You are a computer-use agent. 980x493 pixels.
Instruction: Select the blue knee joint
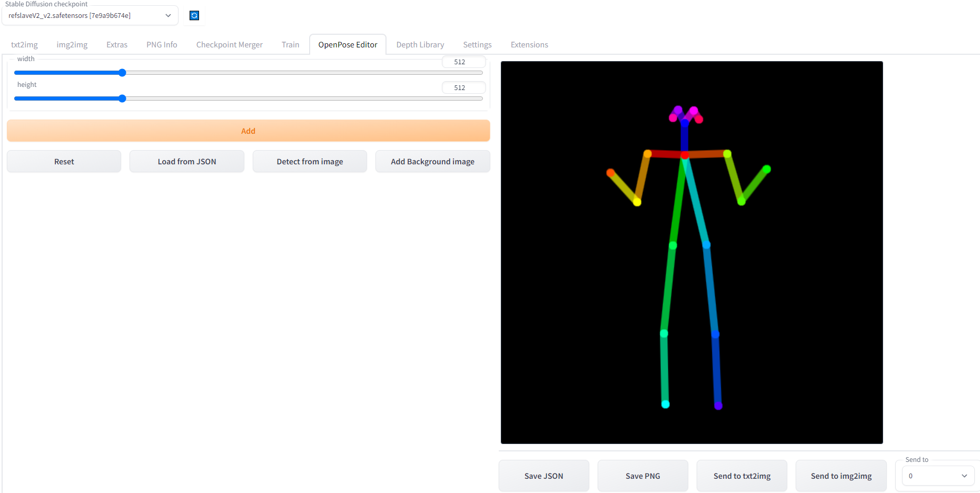(715, 334)
